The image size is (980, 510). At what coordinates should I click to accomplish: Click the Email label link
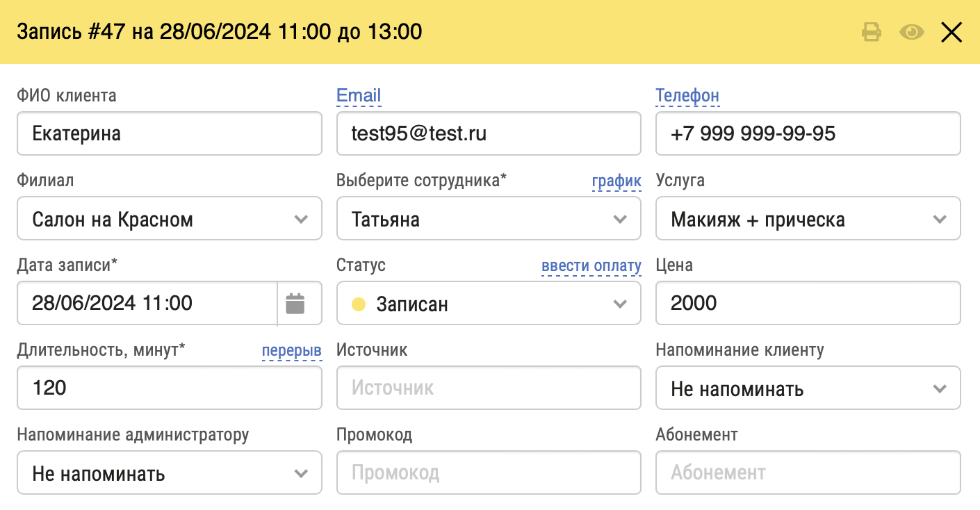[x=359, y=96]
